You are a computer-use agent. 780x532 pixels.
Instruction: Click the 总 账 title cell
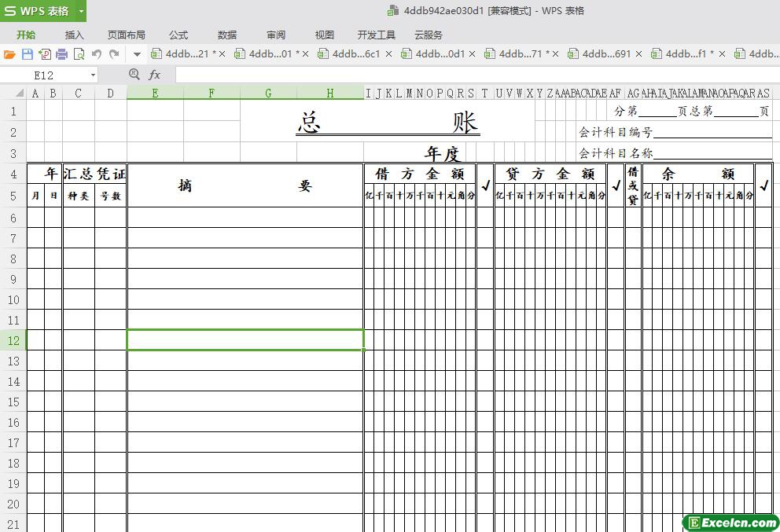coord(388,121)
